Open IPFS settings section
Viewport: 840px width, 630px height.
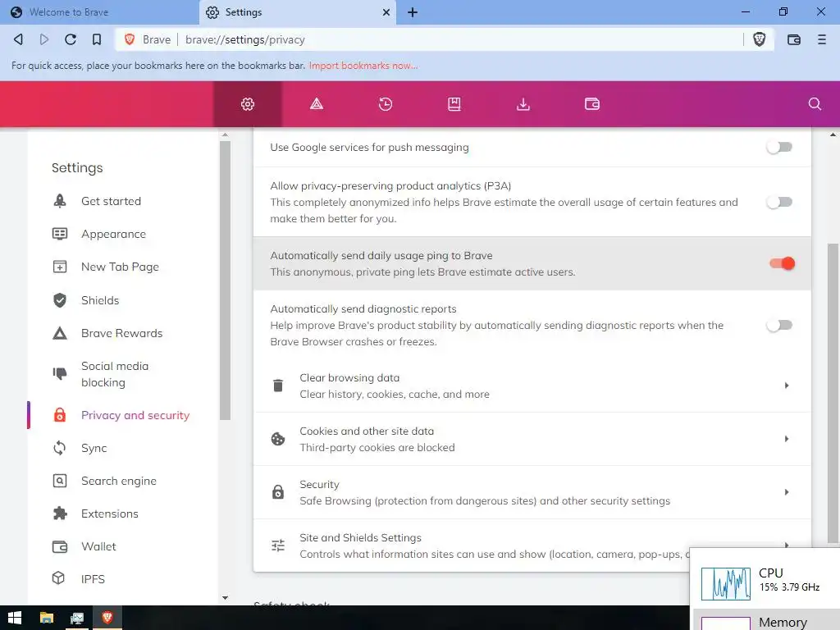pyautogui.click(x=93, y=579)
